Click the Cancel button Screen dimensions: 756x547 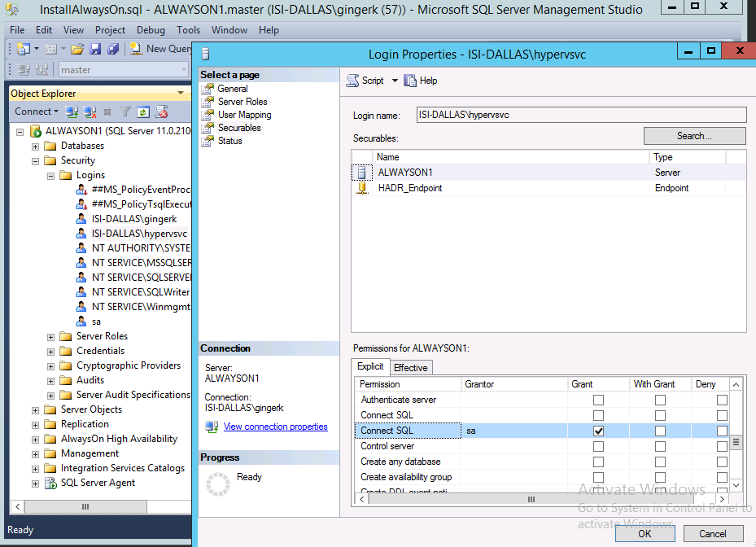point(713,533)
